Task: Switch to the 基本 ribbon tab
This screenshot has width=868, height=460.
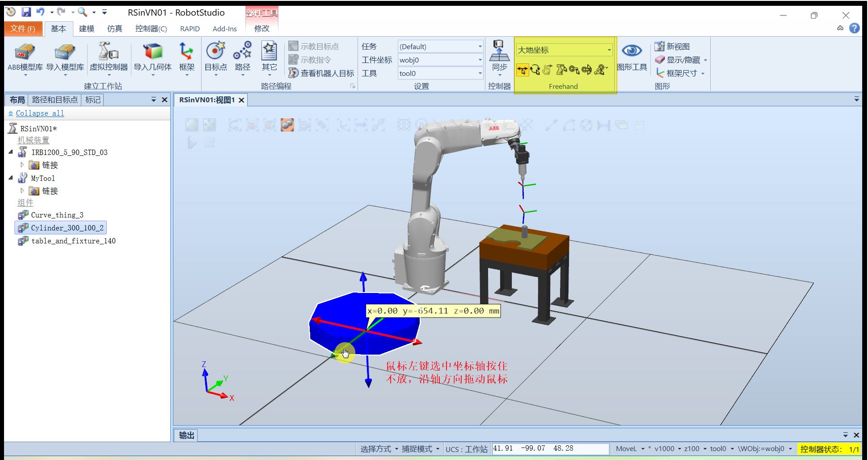Action: point(58,29)
